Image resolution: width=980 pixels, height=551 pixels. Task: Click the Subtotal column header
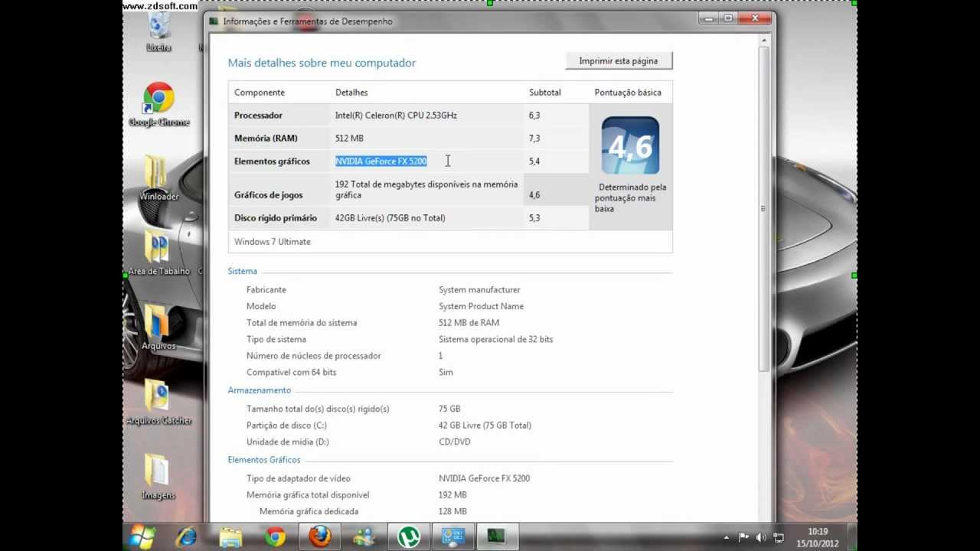[x=545, y=93]
